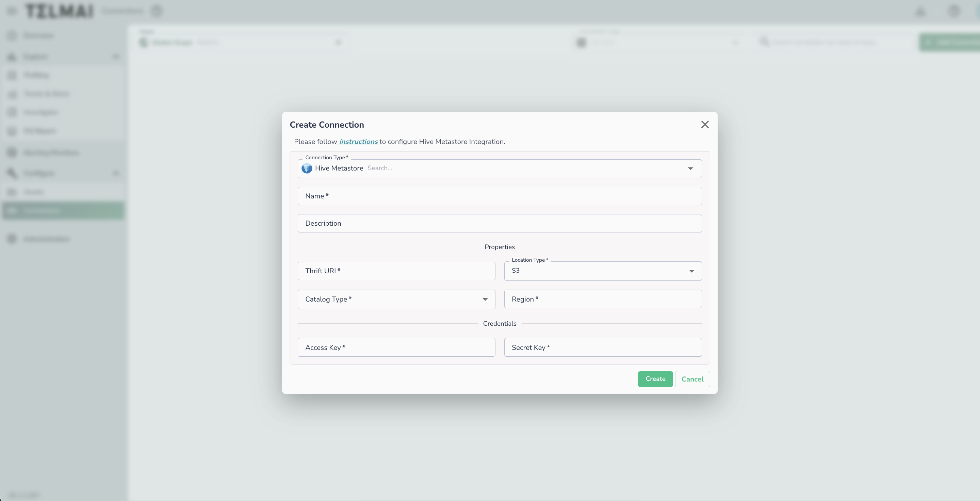
Task: Cancel the connection creation
Action: 692,379
